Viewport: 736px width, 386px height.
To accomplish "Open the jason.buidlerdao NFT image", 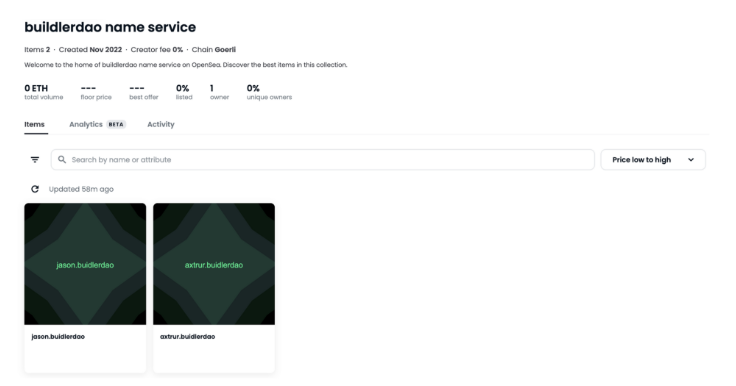I will pyautogui.click(x=85, y=264).
